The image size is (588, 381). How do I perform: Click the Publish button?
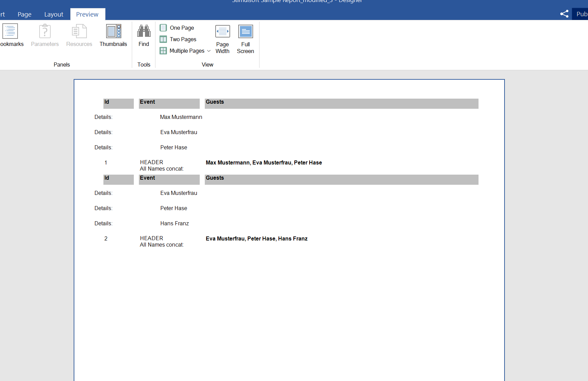[x=580, y=14]
